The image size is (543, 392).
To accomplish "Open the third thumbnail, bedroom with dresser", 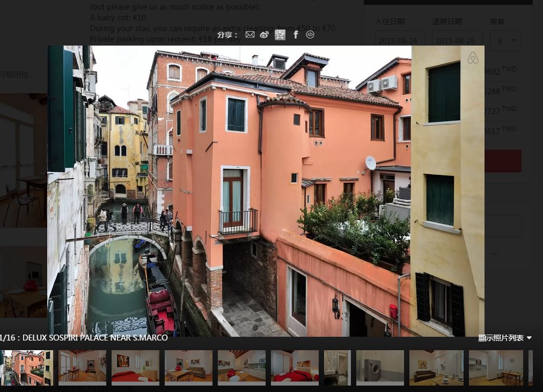I will pos(135,367).
